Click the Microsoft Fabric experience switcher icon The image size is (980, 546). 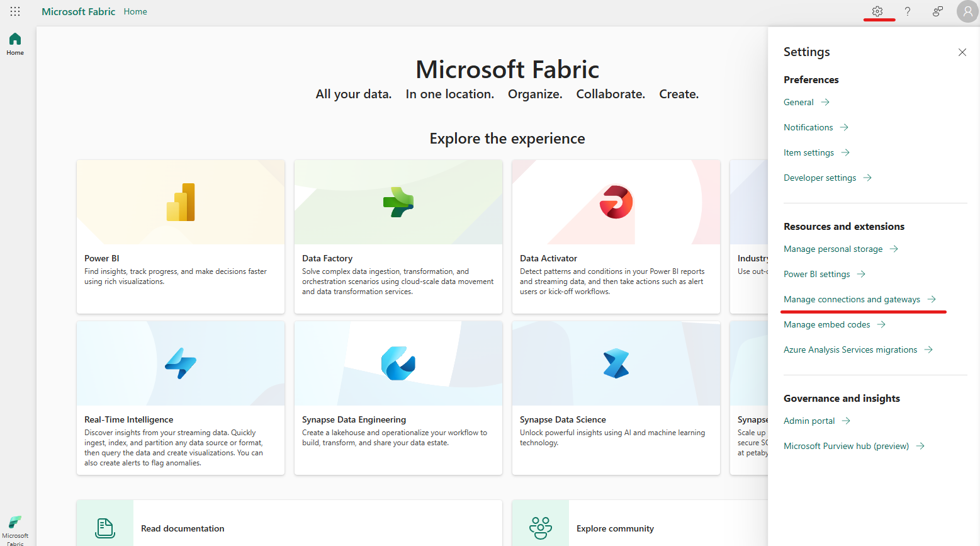[15, 523]
